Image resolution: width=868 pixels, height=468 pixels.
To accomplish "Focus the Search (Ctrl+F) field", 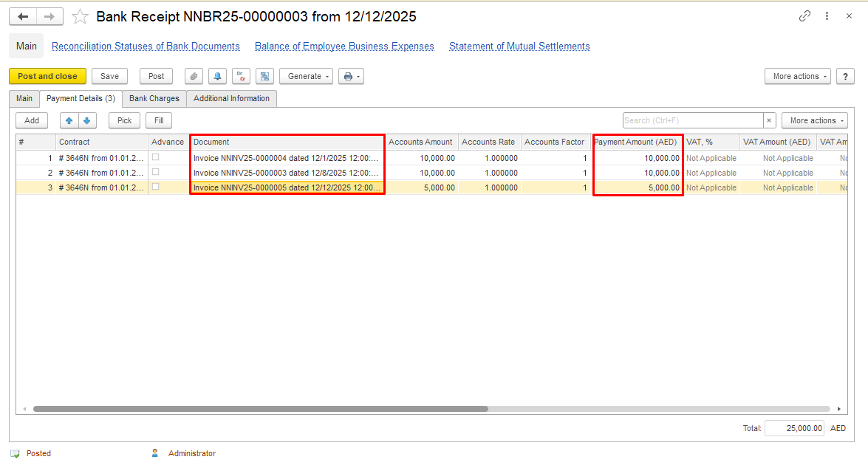I will point(693,120).
